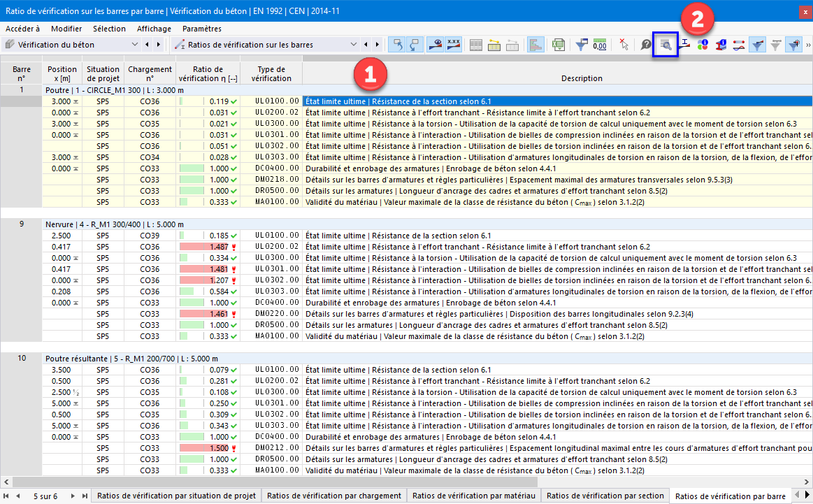The width and height of the screenshot is (813, 504).
Task: Click the grey funnel member filter icon
Action: (776, 45)
